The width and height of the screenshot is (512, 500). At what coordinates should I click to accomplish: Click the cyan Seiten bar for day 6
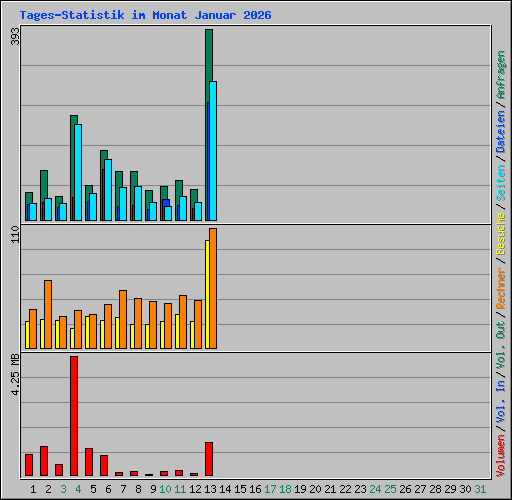tap(108, 190)
